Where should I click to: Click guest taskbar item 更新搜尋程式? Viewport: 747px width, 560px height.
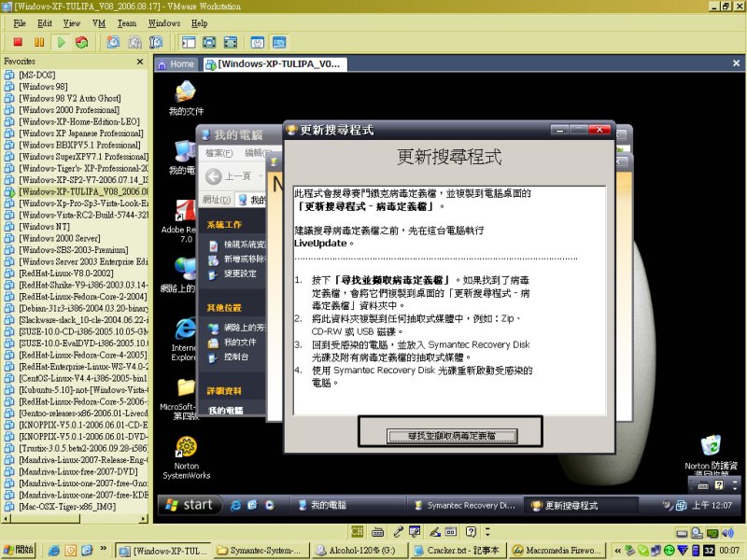coord(580,505)
